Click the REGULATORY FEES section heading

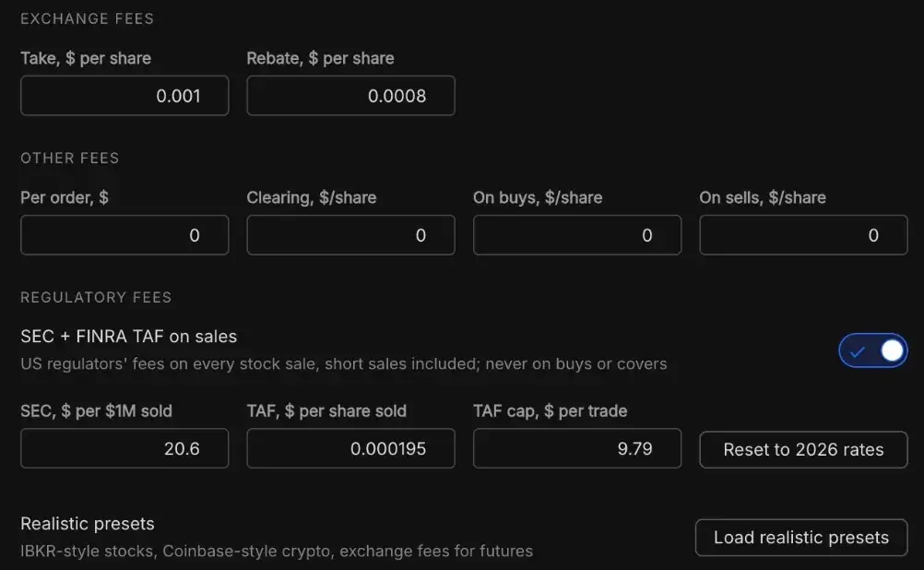click(x=96, y=297)
